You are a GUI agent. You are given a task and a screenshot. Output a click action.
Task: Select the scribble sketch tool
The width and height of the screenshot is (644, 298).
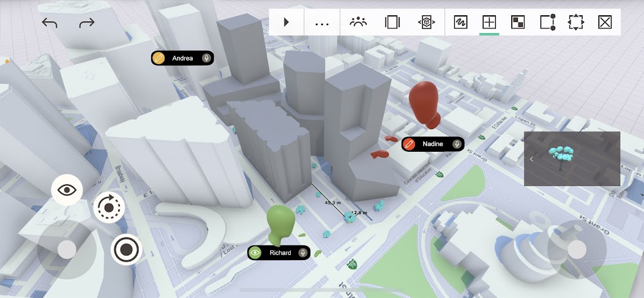[x=461, y=22]
